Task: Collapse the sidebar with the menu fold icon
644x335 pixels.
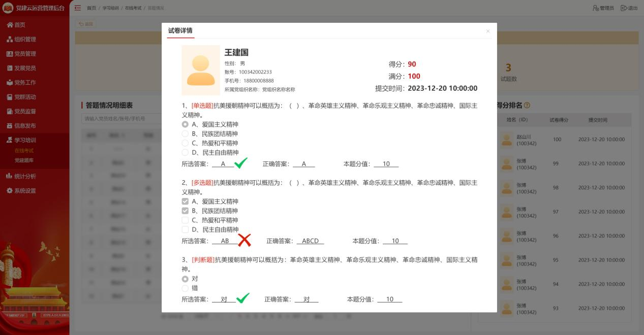Action: [78, 8]
